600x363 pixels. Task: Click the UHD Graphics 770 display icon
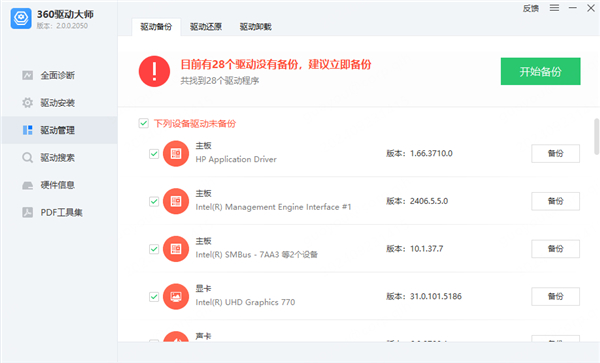176,296
